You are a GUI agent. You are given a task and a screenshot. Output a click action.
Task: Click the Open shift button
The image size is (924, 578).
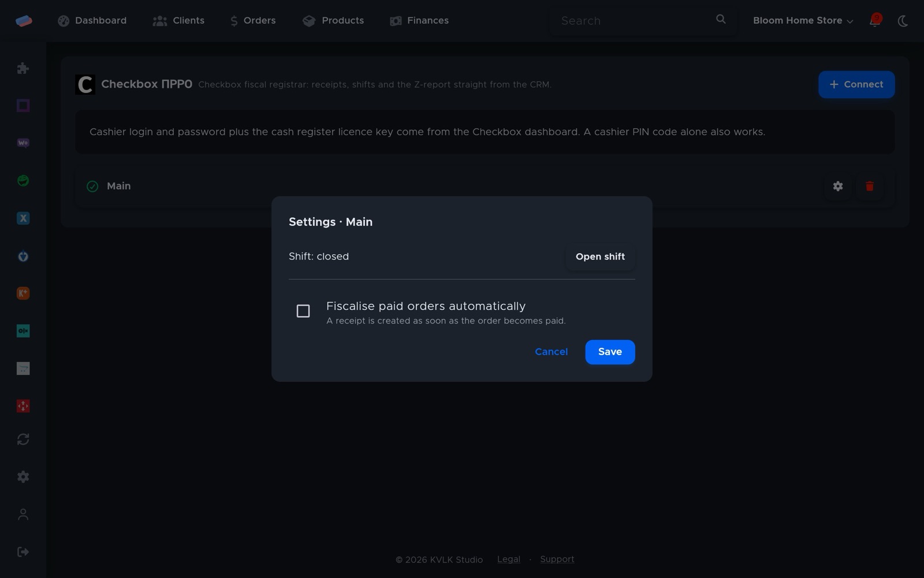click(600, 257)
